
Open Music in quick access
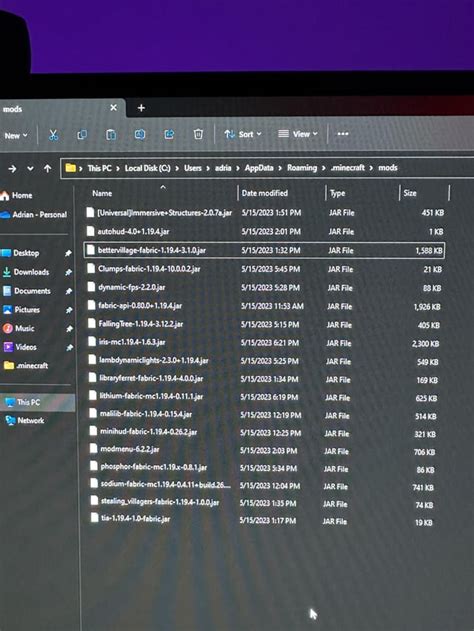click(19, 328)
